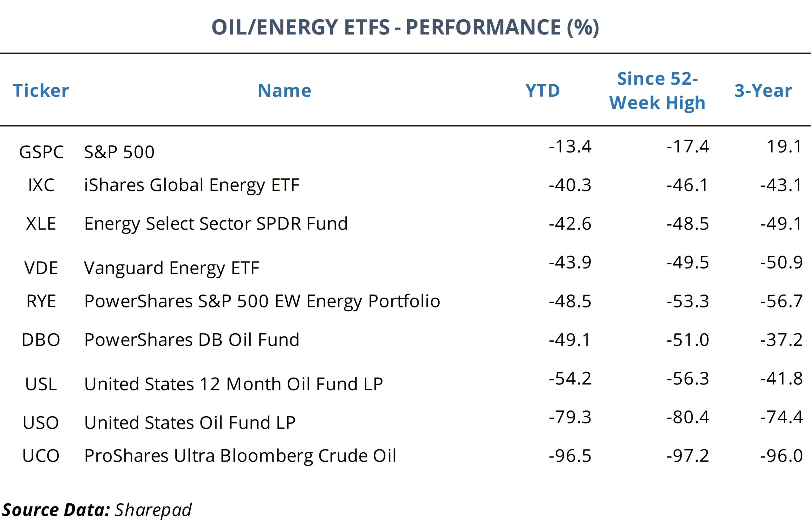This screenshot has height=524, width=812.
Task: Click the DBO 52-week high value -51.0
Action: coord(688,340)
